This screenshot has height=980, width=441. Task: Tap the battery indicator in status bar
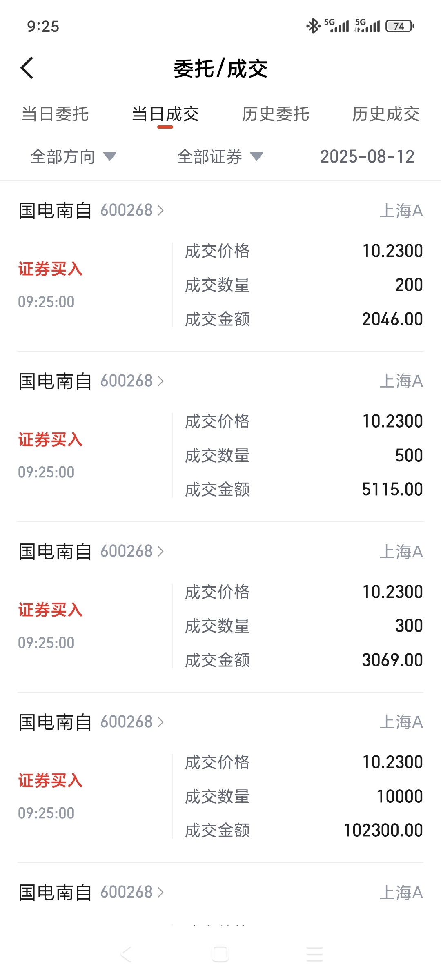pos(400,26)
